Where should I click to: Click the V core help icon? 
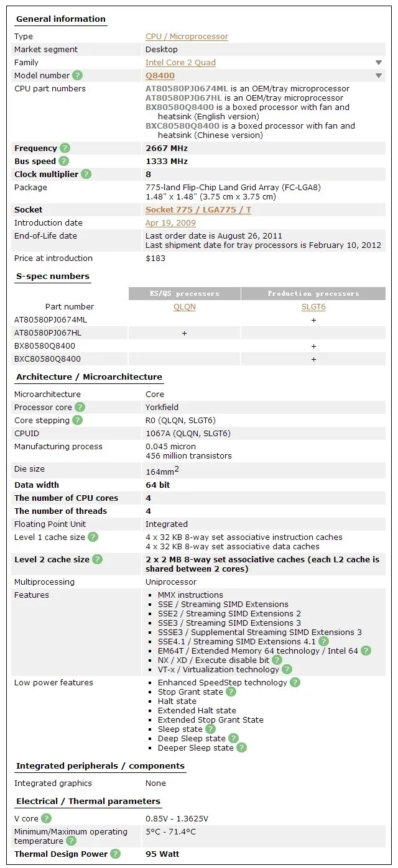46,818
